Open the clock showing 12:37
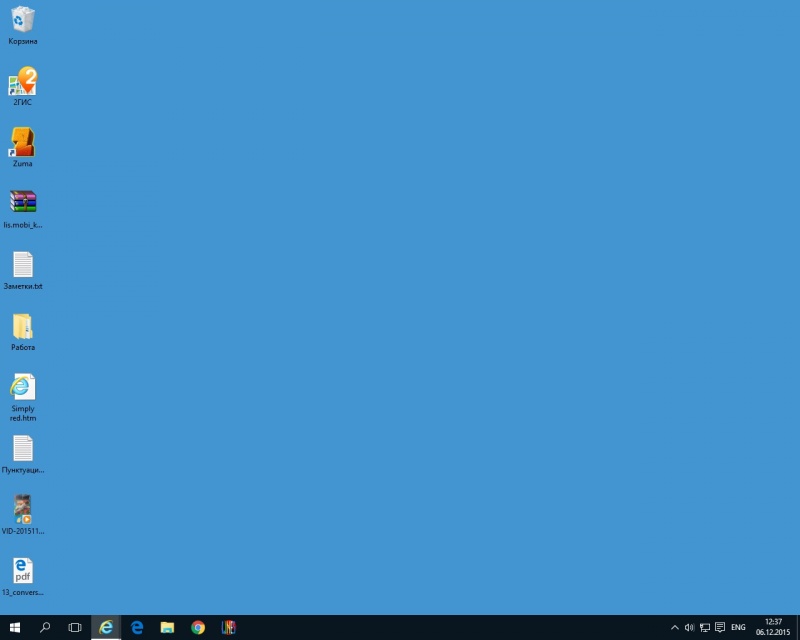 coord(773,627)
